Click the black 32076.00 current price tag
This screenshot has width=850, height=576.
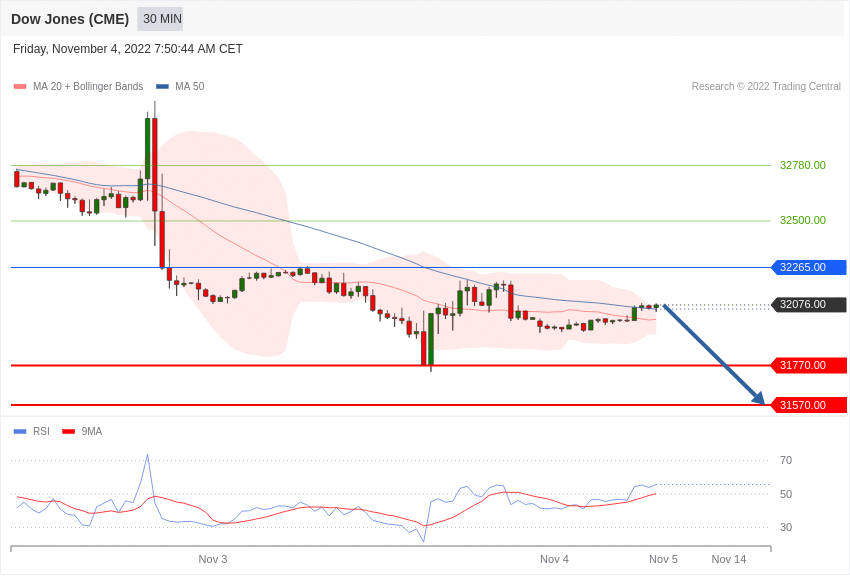(x=809, y=305)
